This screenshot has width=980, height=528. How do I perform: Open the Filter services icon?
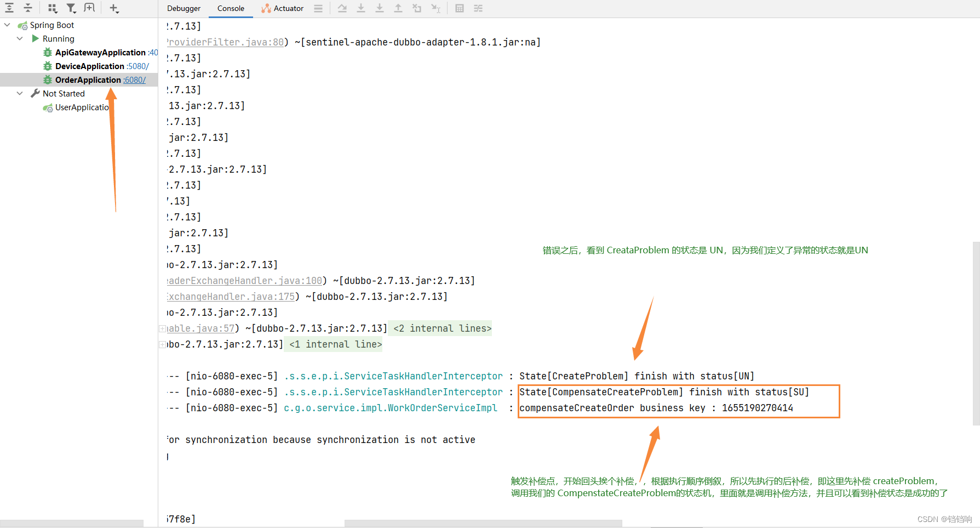click(71, 8)
